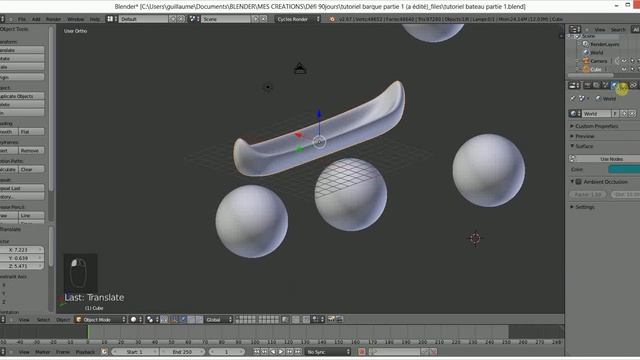Open the Help menu
The height and width of the screenshot is (360, 640).
coord(95,19)
